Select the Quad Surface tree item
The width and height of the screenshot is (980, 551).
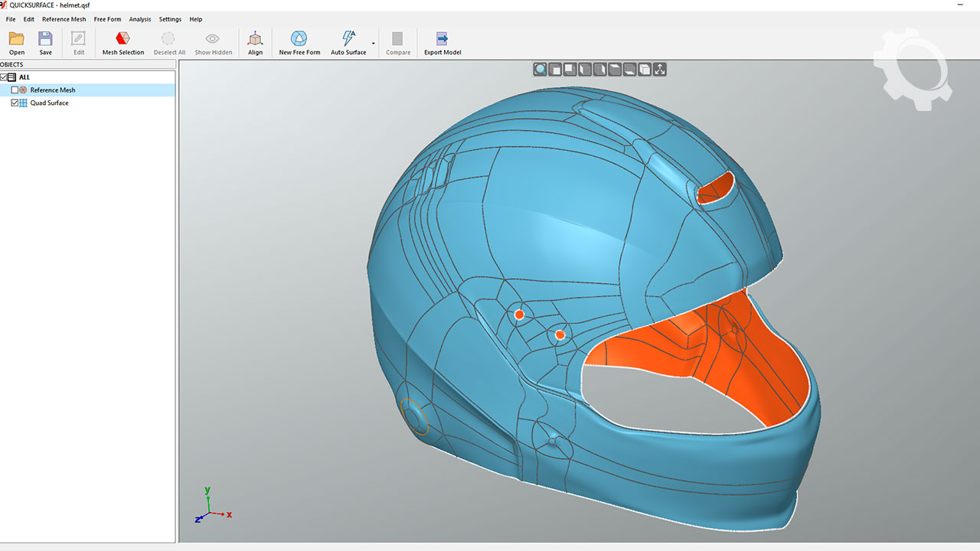click(49, 103)
